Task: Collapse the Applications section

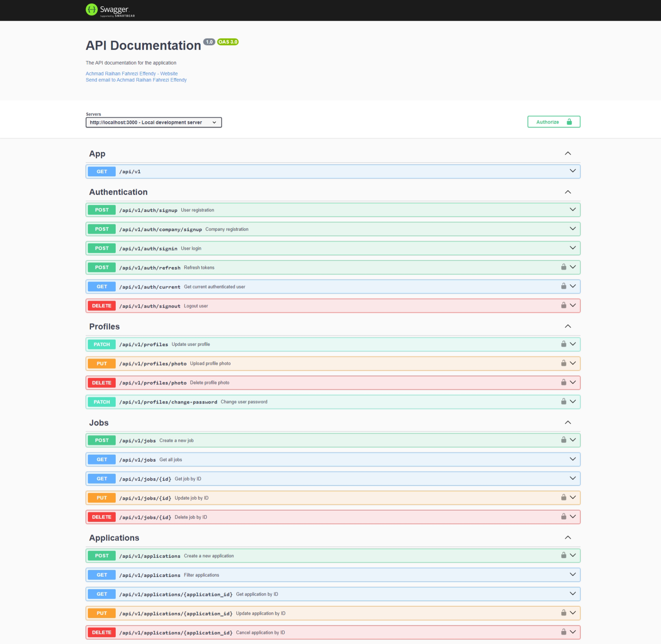Action: pos(568,538)
